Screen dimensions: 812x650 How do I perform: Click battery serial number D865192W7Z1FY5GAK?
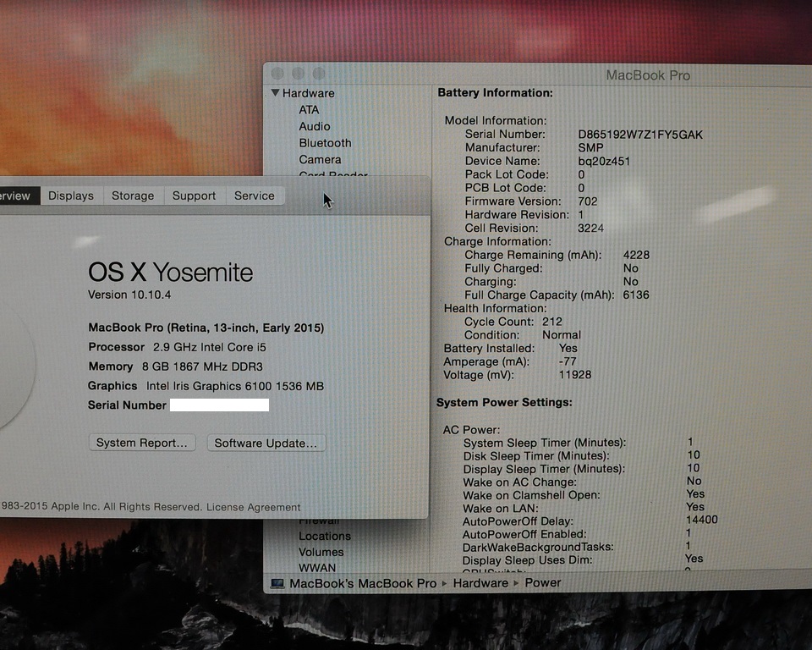640,135
